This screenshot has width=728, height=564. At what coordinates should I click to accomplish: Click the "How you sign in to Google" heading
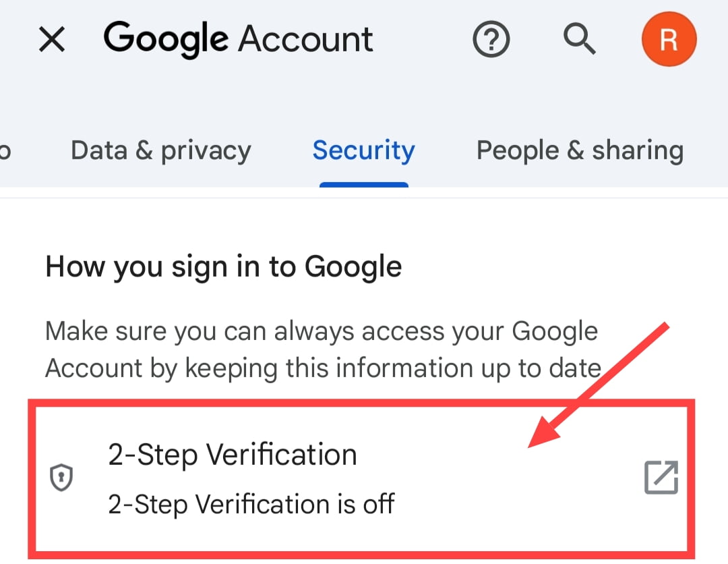click(x=223, y=267)
